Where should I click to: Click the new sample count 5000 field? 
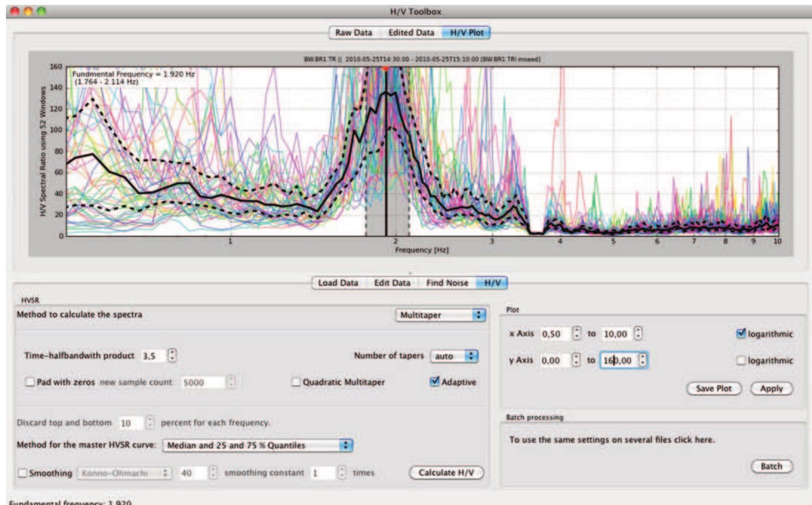point(203,382)
